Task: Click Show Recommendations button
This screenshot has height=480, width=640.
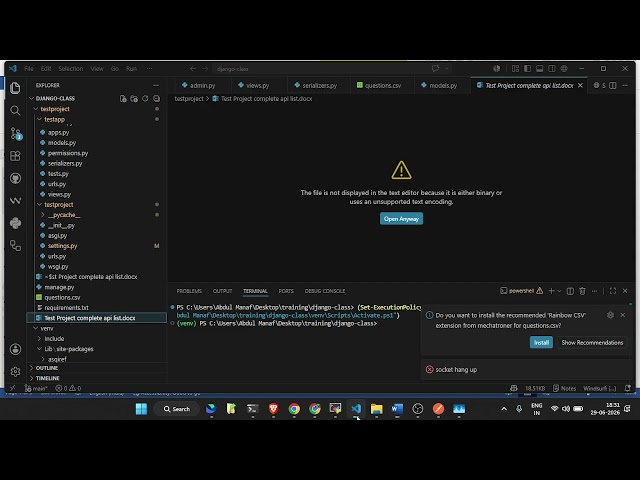Action: (592, 342)
